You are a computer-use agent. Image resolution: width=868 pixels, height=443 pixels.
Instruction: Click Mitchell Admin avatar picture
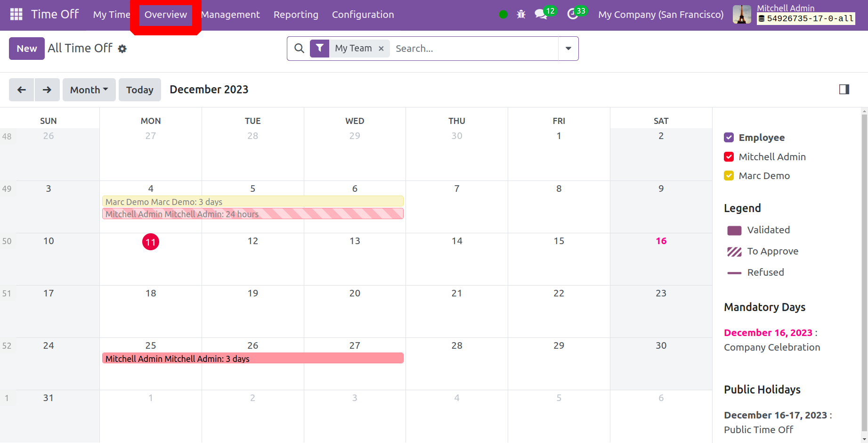pos(742,15)
